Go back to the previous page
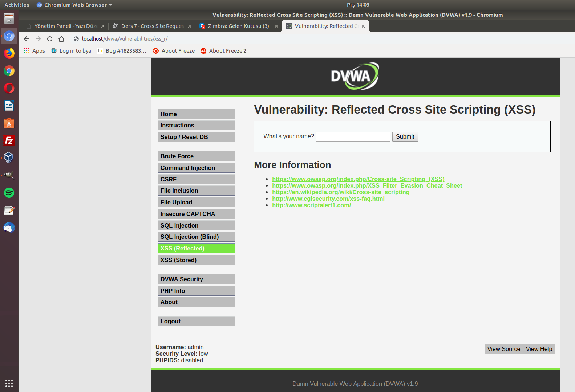This screenshot has height=392, width=575. [27, 39]
